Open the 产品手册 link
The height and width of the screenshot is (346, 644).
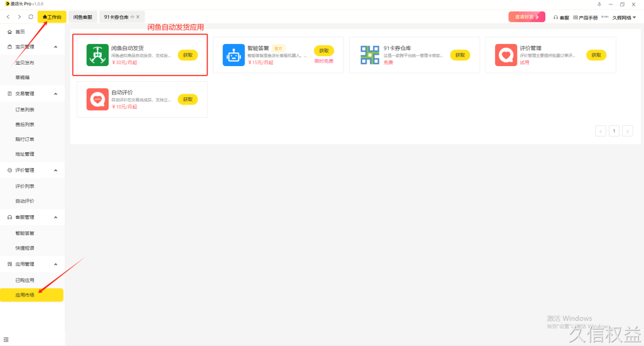click(x=588, y=18)
